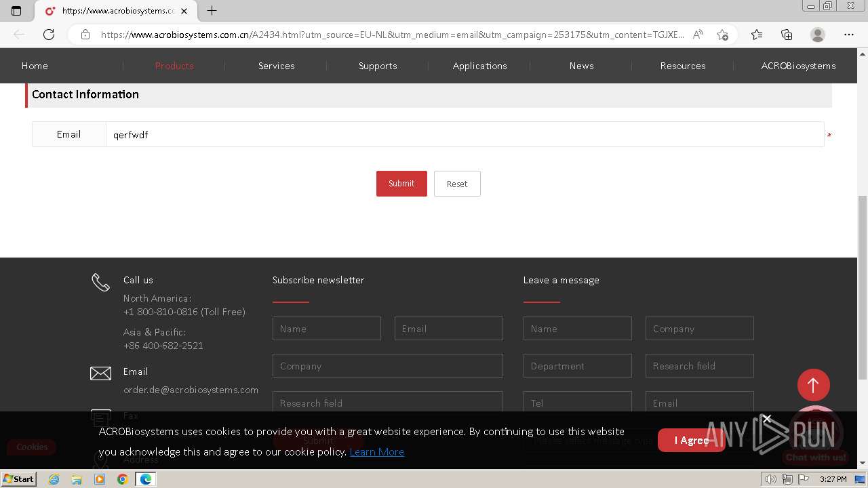The width and height of the screenshot is (868, 488).
Task: Click the newsletter Research field input
Action: click(388, 402)
